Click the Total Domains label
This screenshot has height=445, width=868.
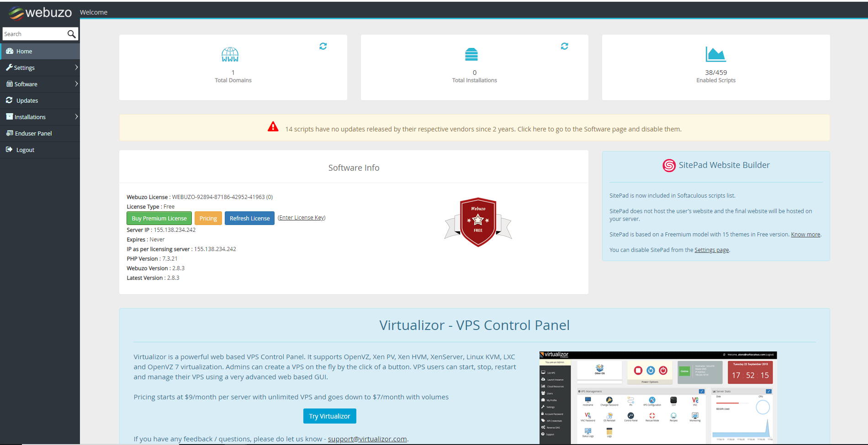(x=233, y=80)
